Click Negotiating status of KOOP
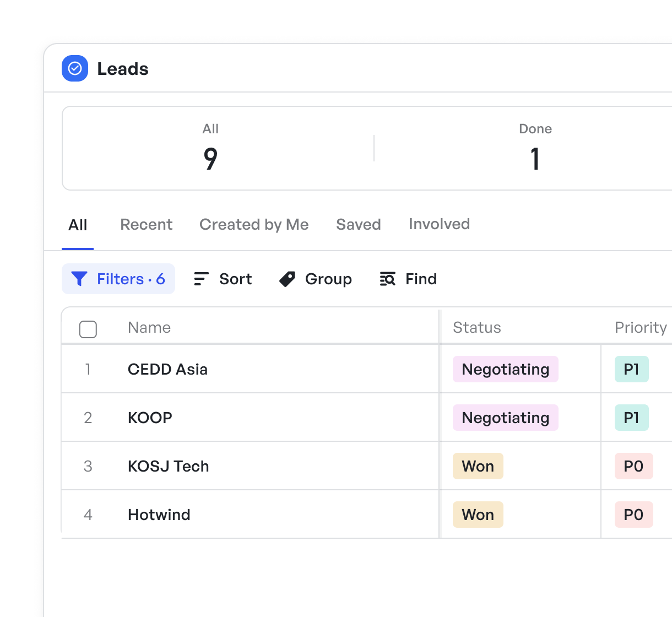 click(506, 418)
